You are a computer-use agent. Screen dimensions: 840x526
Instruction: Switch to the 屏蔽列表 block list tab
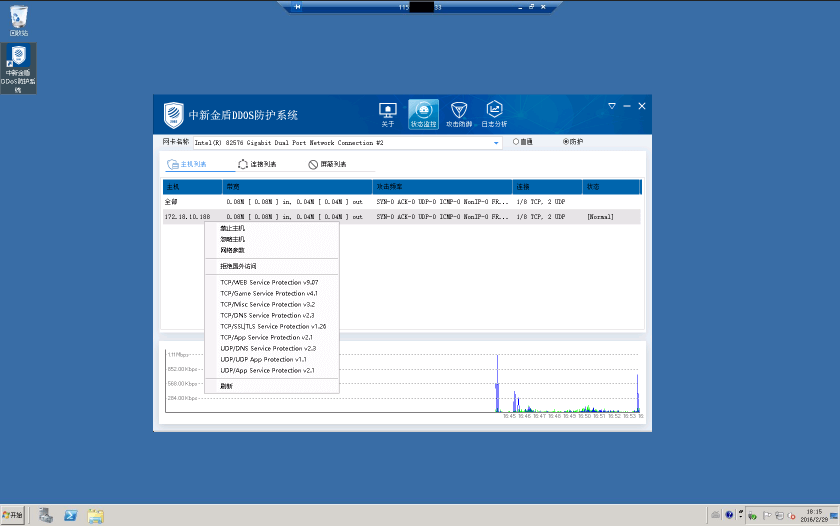[x=327, y=164]
